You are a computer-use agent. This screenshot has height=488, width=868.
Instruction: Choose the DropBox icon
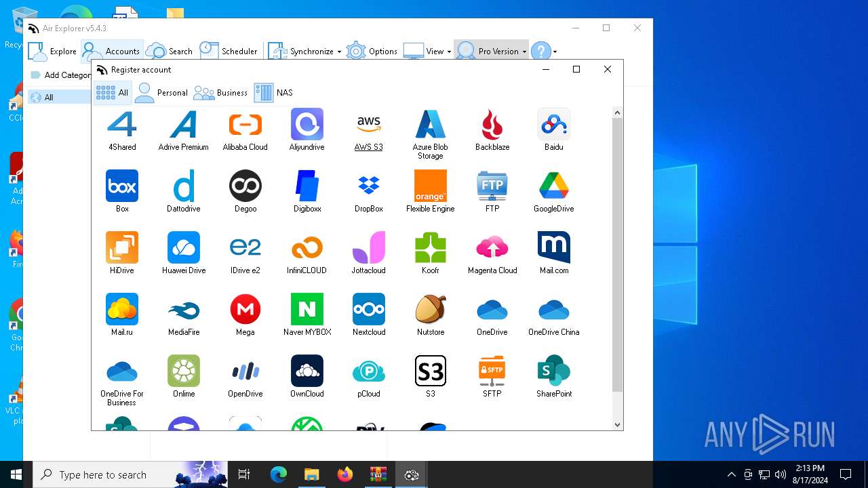coord(369,186)
